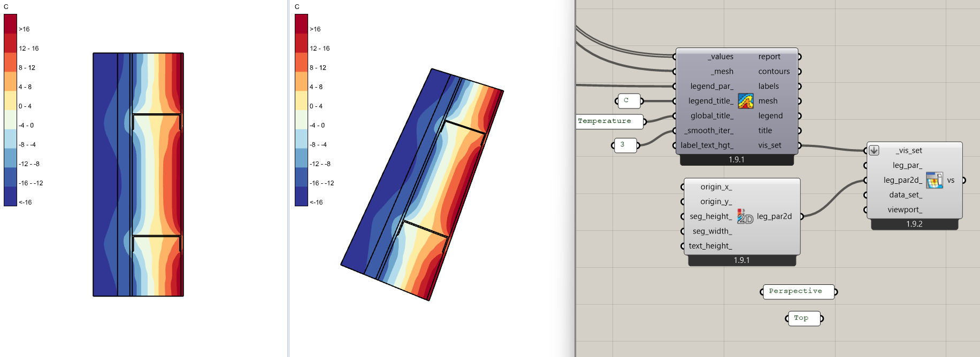Click the contours output of heatmap component
Viewport: 980px width, 357px height.
(x=774, y=72)
